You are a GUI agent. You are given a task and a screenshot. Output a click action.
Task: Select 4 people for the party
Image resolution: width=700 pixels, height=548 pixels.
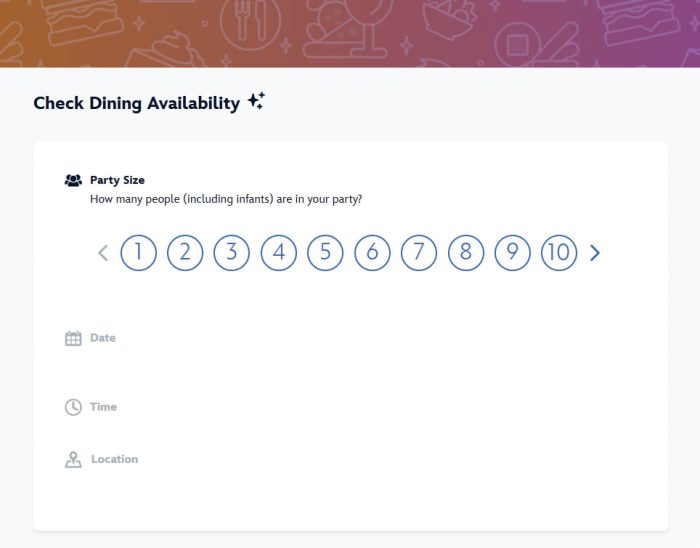point(278,253)
